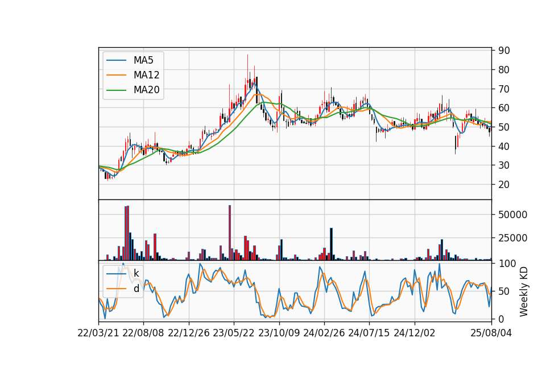Click the 22/03/21 date tick label
The image size is (546, 392).
pos(98,333)
